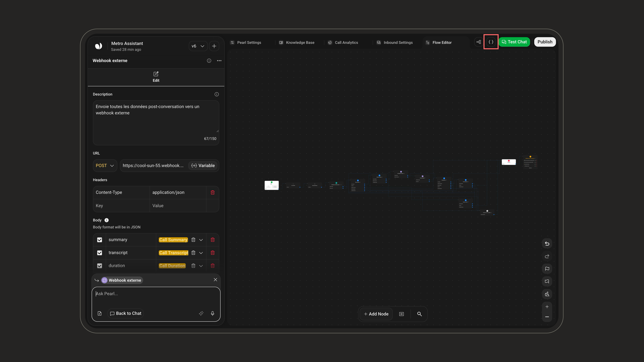Close the Webhook externe chat context
The image size is (644, 362).
point(215,280)
